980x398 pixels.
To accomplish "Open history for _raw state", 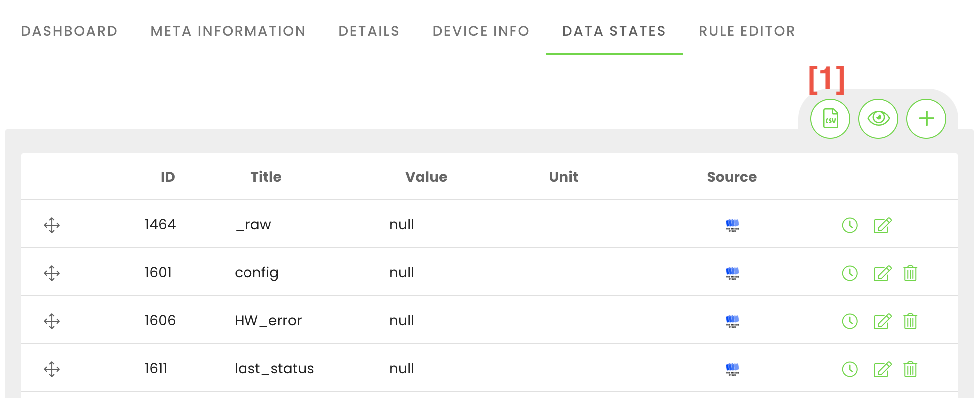I will [849, 225].
